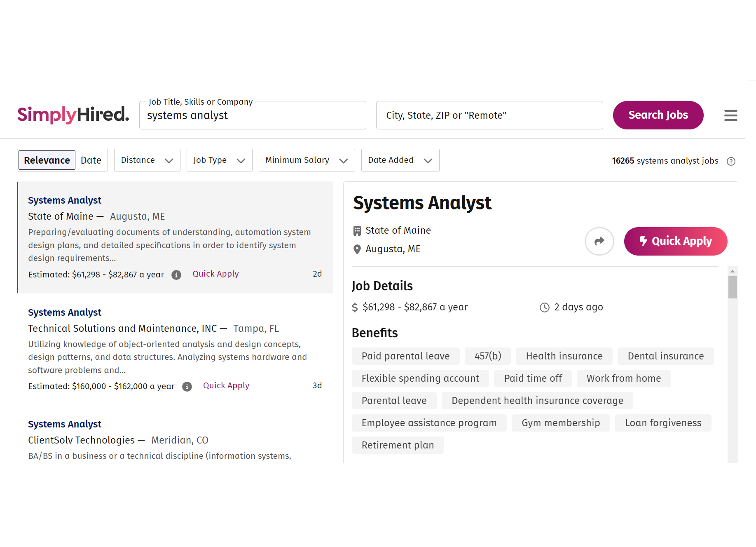This screenshot has width=756, height=547.
Task: Click the 3d posting age on Tampa listing
Action: point(317,386)
